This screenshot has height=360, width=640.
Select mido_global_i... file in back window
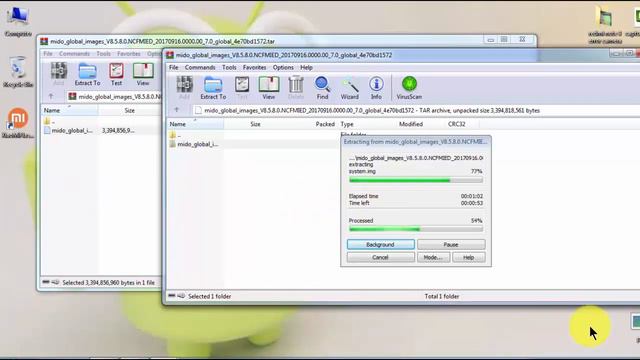click(68, 130)
